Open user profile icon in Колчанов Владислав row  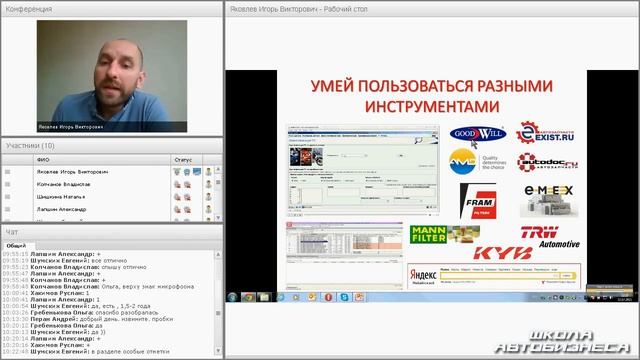(209, 184)
